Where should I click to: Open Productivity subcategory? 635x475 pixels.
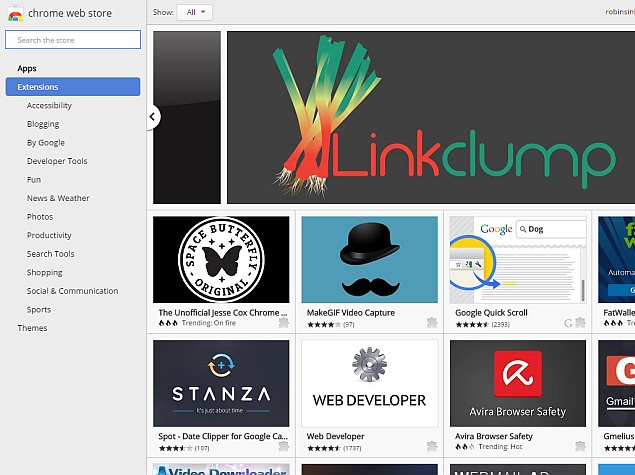(49, 235)
